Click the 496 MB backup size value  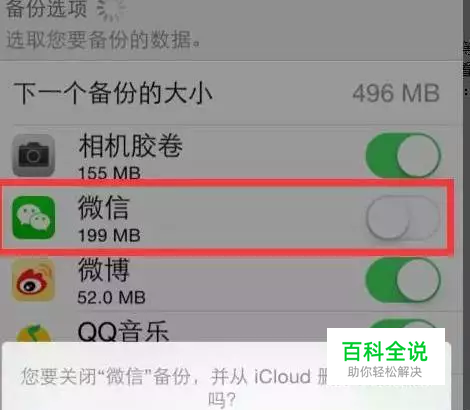coord(396,93)
